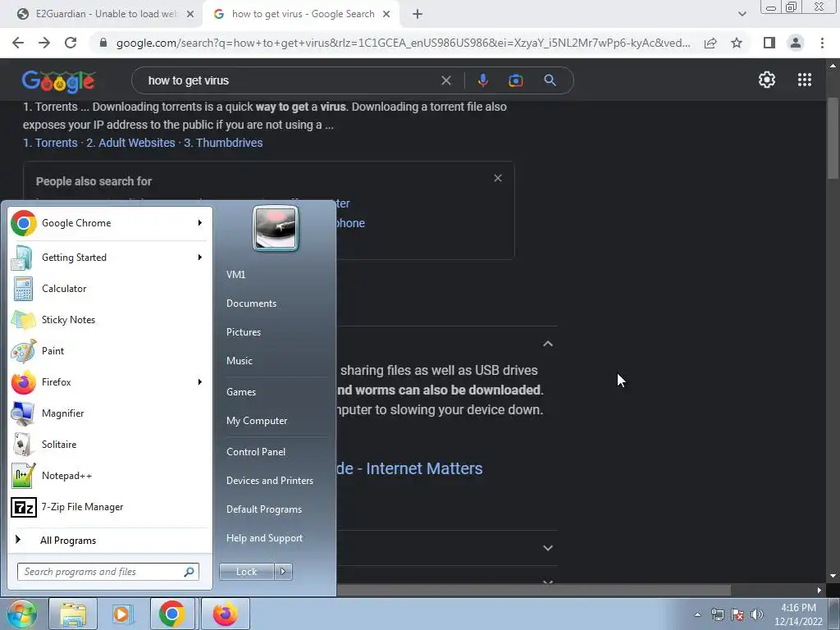Image resolution: width=840 pixels, height=630 pixels.
Task: Open Chrome side panel
Action: (x=769, y=43)
